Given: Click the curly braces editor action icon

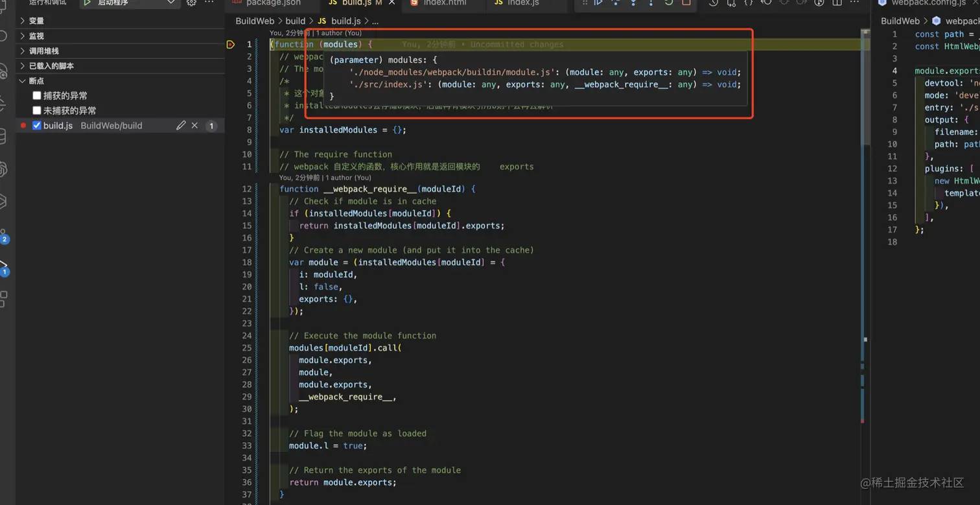Looking at the screenshot, I should 749,3.
